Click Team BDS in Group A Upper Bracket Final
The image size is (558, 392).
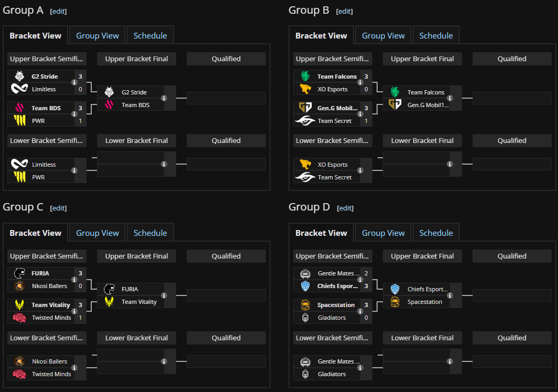point(136,105)
